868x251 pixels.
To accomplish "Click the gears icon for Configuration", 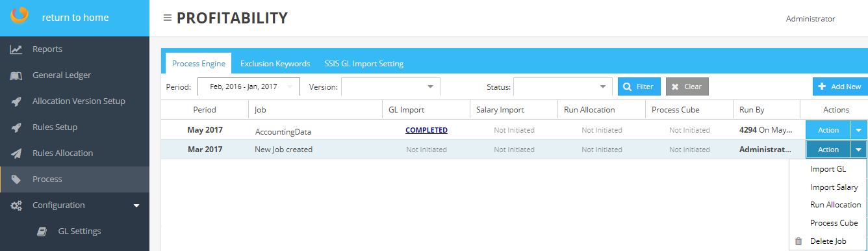I will tap(16, 205).
